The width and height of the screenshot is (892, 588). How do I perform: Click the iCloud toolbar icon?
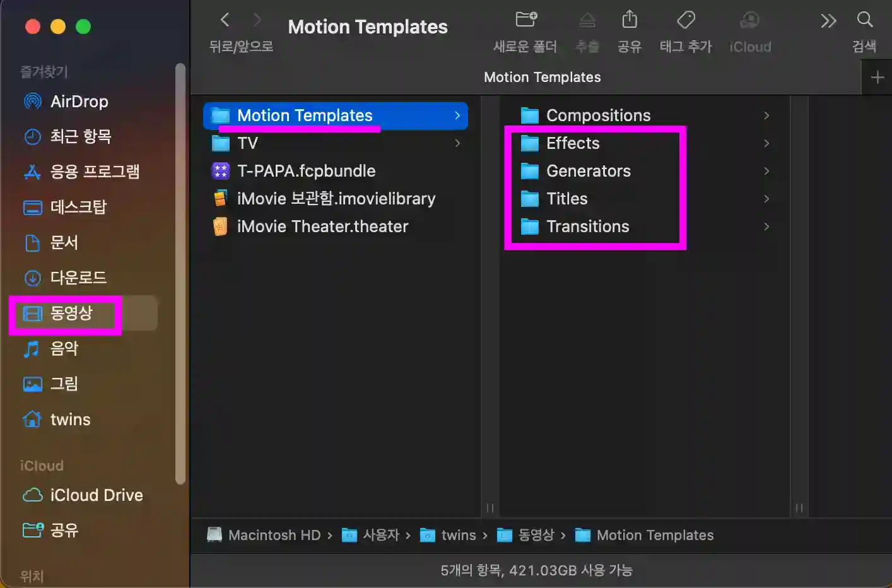749,20
